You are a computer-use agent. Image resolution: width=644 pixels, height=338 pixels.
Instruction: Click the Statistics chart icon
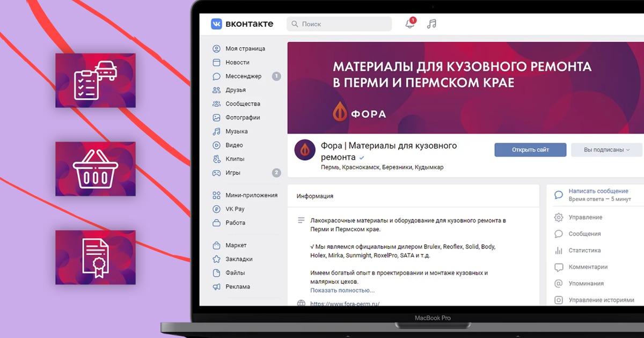click(559, 251)
